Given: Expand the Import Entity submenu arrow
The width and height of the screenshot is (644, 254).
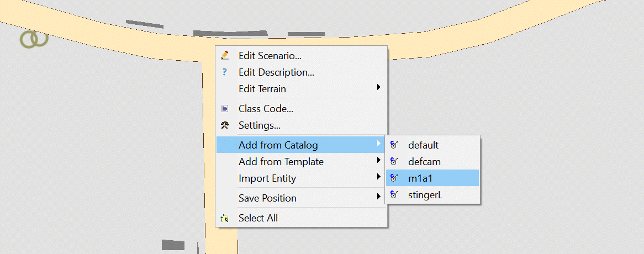Looking at the screenshot, I should coord(379,177).
